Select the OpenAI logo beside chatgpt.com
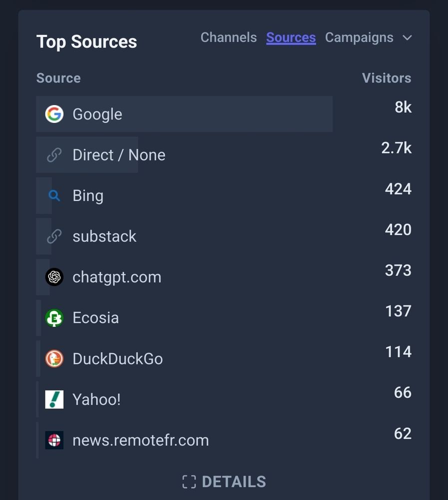Image resolution: width=448 pixels, height=500 pixels. click(54, 276)
